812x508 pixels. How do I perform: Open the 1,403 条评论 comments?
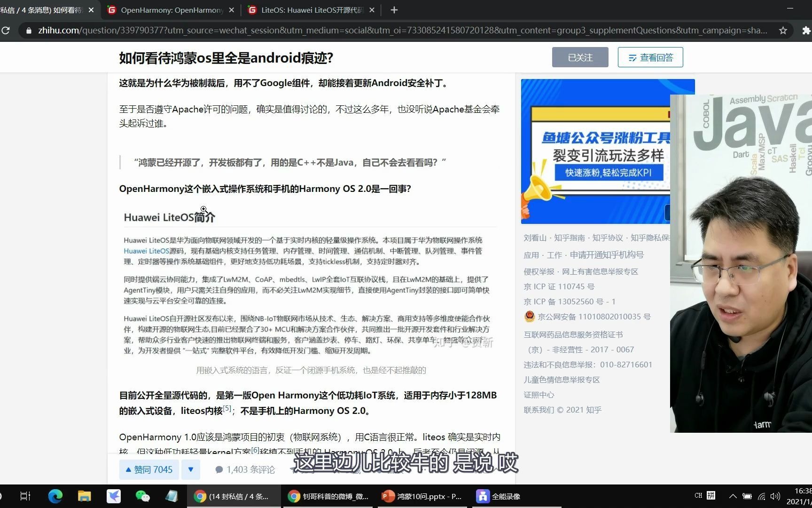[245, 469]
